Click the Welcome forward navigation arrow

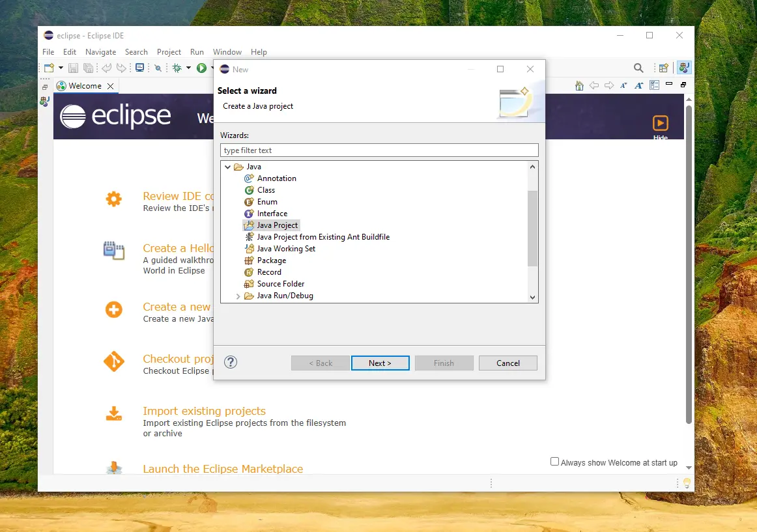(609, 85)
